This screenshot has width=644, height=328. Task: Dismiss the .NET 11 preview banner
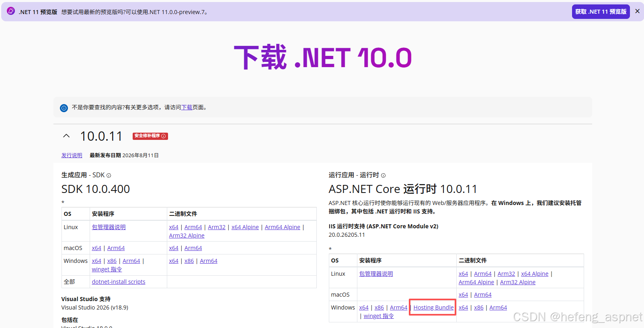tap(637, 11)
